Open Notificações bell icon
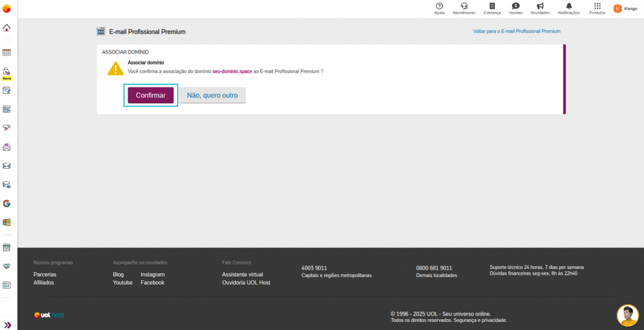This screenshot has width=644, height=330. tap(569, 8)
